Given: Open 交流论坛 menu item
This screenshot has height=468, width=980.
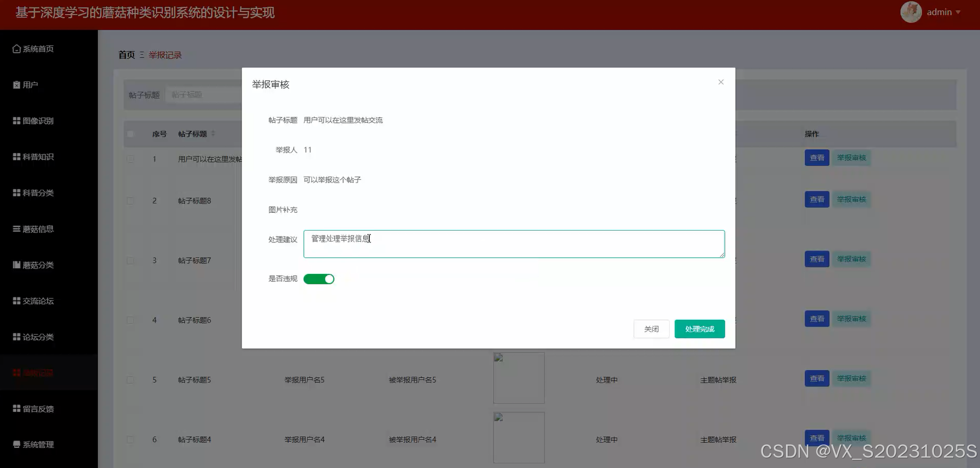Looking at the screenshot, I should click(49, 301).
